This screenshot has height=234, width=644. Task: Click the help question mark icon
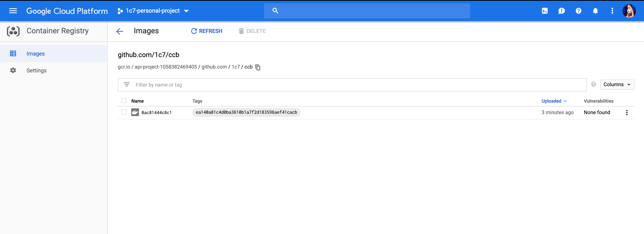578,11
